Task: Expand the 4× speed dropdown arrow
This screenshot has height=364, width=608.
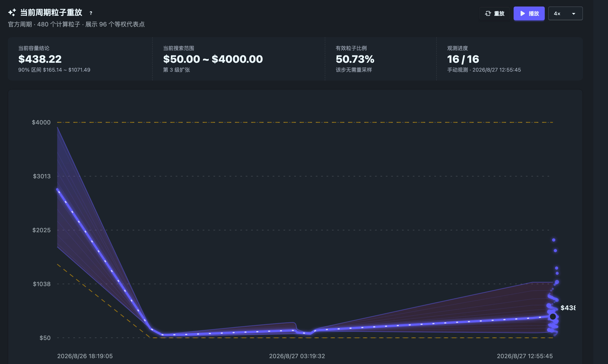Action: pyautogui.click(x=574, y=14)
